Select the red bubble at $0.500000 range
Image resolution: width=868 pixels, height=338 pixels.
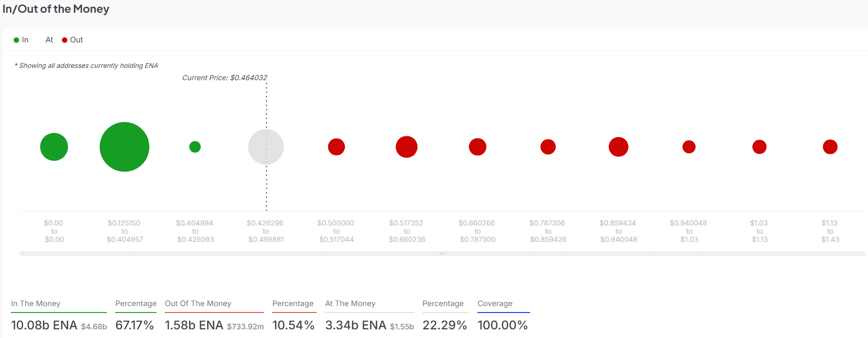[336, 147]
